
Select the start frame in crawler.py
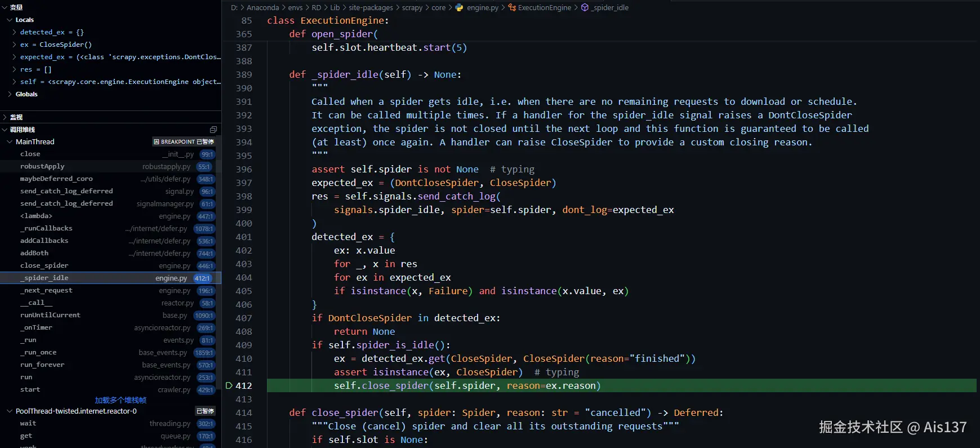coord(110,389)
